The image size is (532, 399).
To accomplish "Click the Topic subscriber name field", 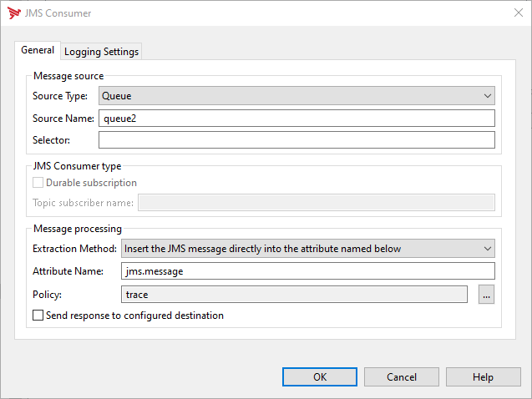I will coord(316,202).
